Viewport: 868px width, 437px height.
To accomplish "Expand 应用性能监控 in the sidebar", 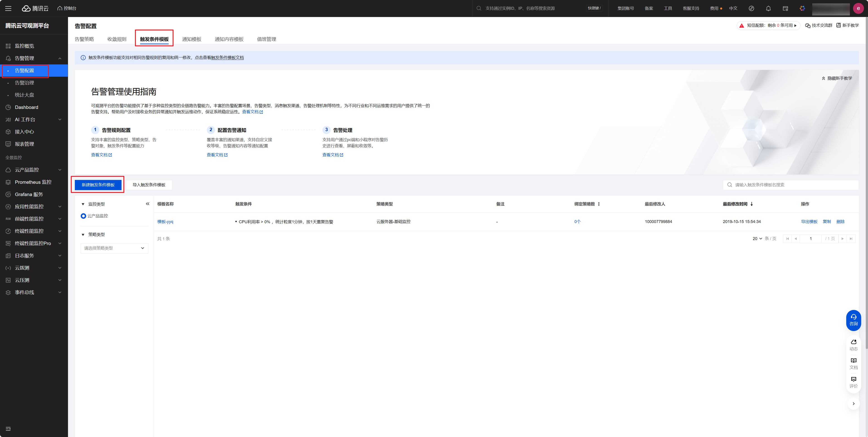I will point(34,207).
